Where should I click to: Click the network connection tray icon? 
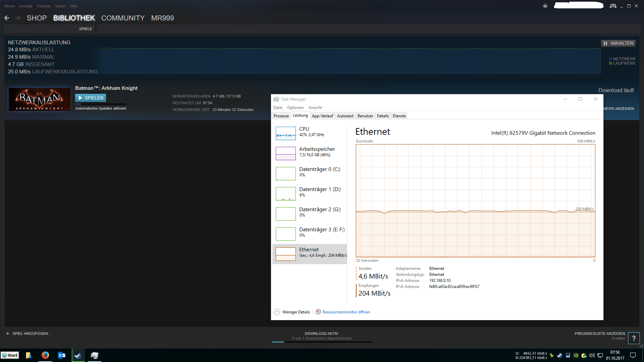tap(600, 355)
